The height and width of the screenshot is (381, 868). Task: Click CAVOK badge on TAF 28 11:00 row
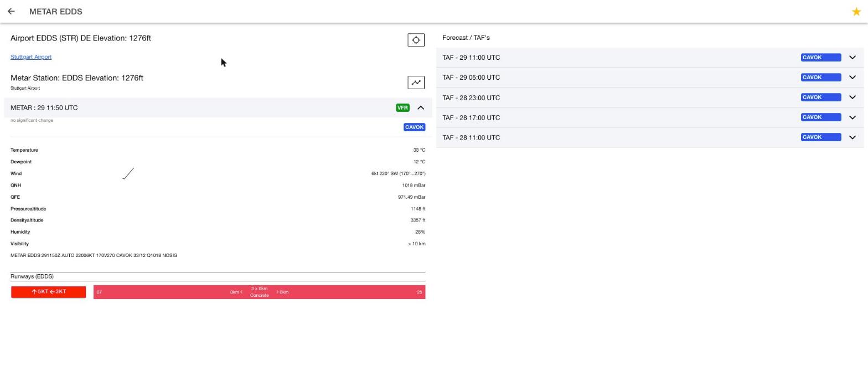tap(821, 137)
